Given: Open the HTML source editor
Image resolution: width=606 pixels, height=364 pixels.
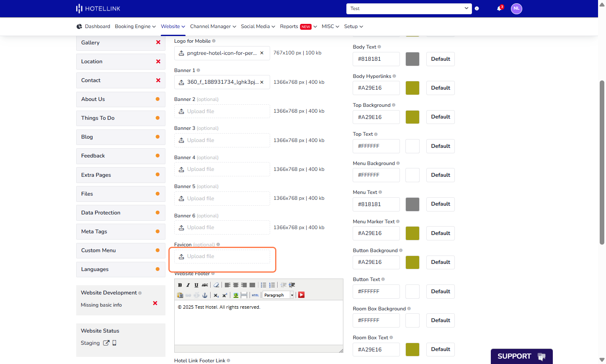Looking at the screenshot, I should [255, 295].
